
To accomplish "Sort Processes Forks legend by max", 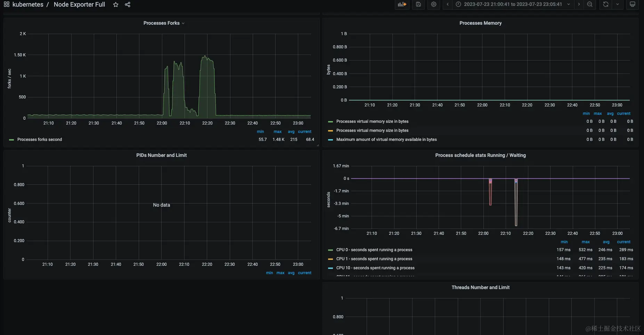I will (278, 131).
